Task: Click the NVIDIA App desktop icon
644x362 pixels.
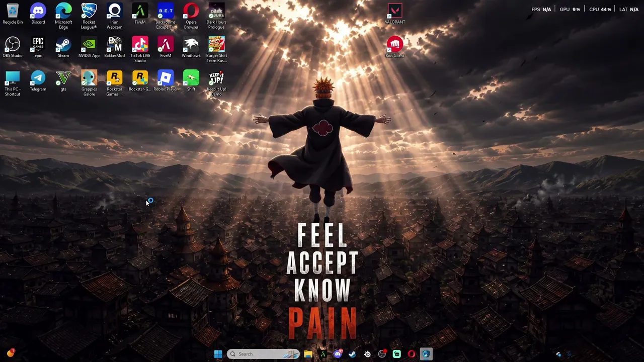Action: (89, 47)
